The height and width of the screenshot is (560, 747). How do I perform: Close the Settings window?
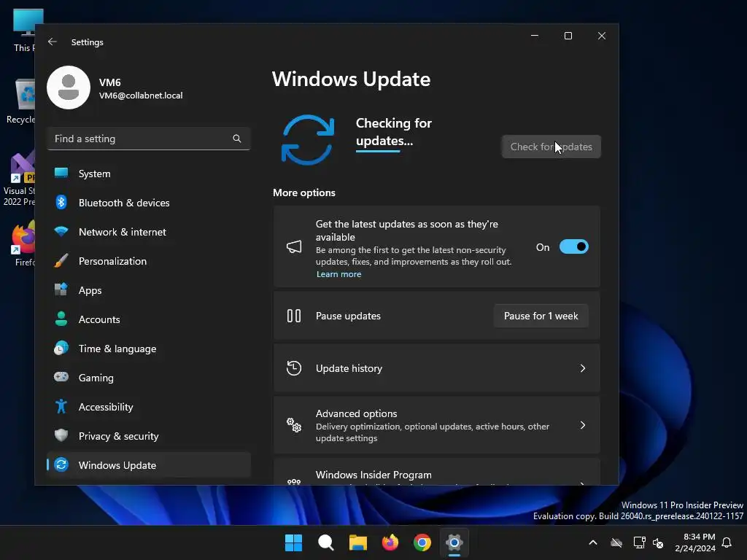pos(602,36)
